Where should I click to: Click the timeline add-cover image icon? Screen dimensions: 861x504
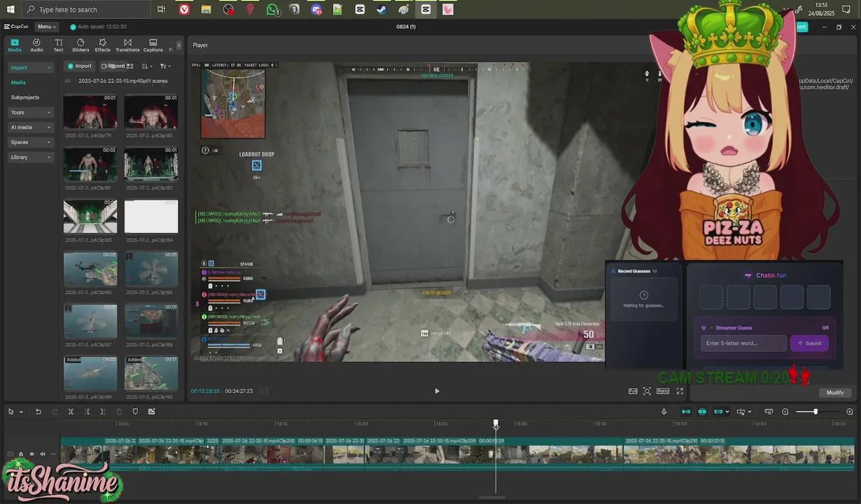coord(151,412)
